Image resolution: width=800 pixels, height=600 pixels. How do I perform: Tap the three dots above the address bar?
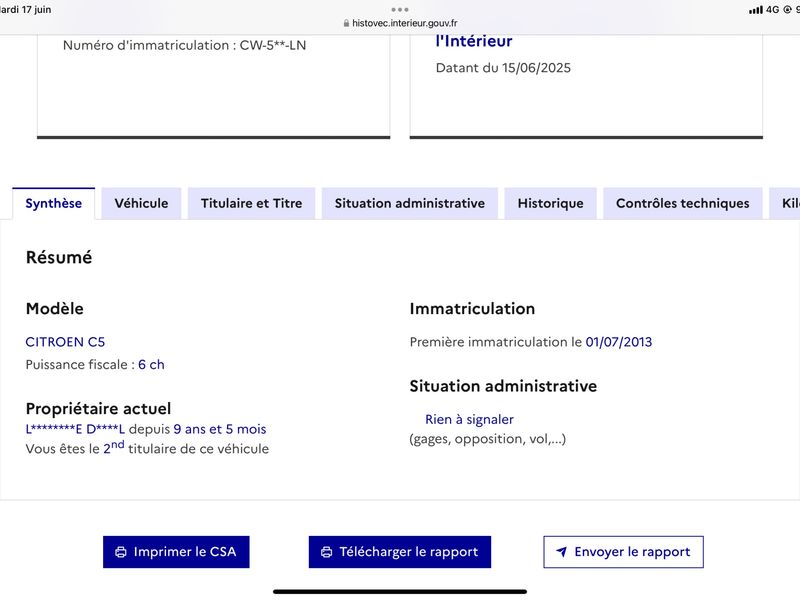[x=400, y=9]
